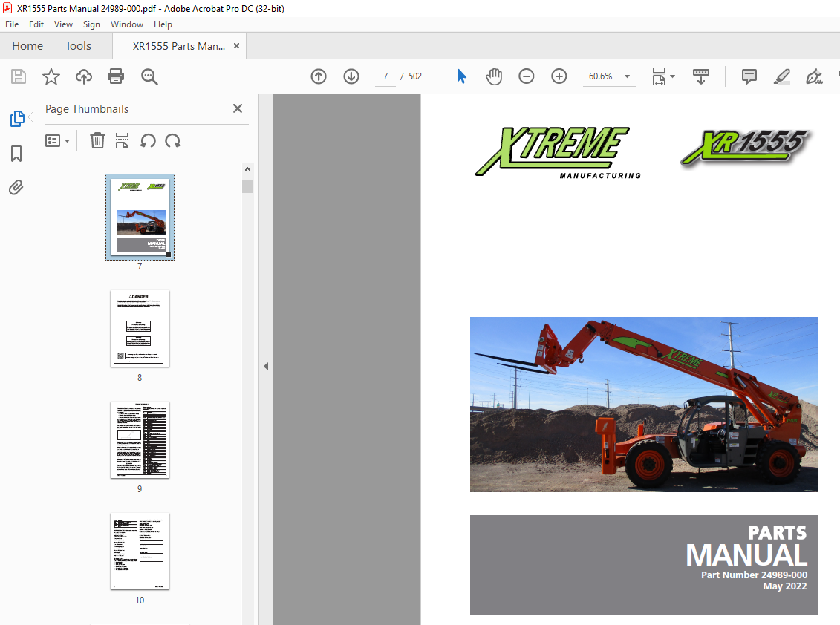
Task: Select page 9 thumbnail
Action: [x=140, y=439]
